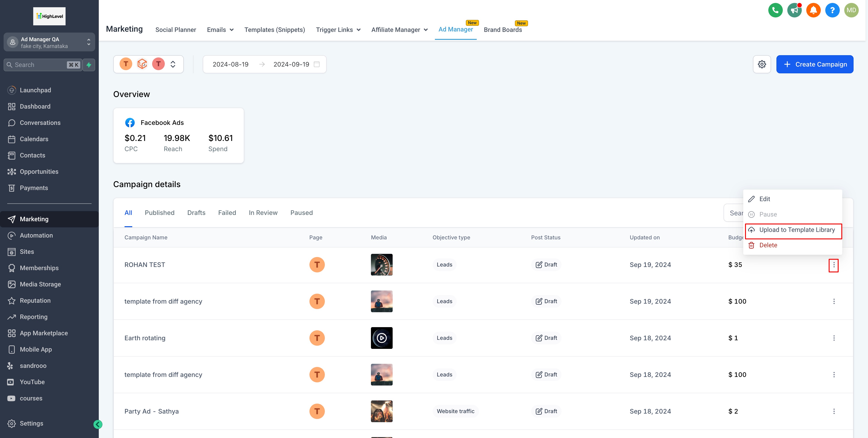The width and height of the screenshot is (868, 438).
Task: Click the Create Campaign button
Action: pyautogui.click(x=814, y=64)
